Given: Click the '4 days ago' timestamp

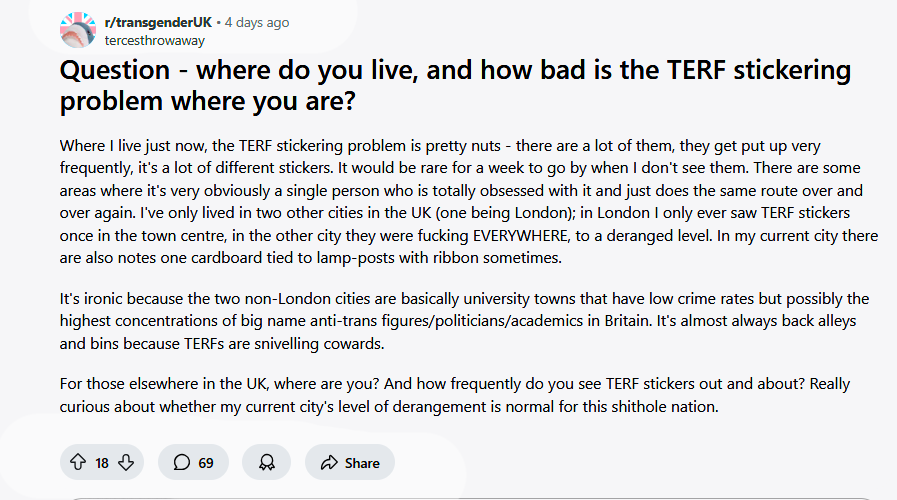Looking at the screenshot, I should click(257, 22).
